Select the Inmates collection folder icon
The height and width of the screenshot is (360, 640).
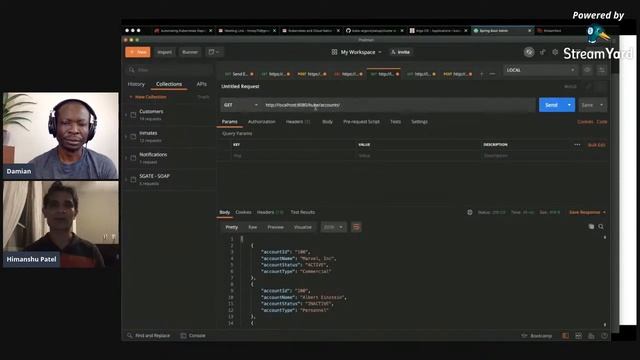click(133, 137)
